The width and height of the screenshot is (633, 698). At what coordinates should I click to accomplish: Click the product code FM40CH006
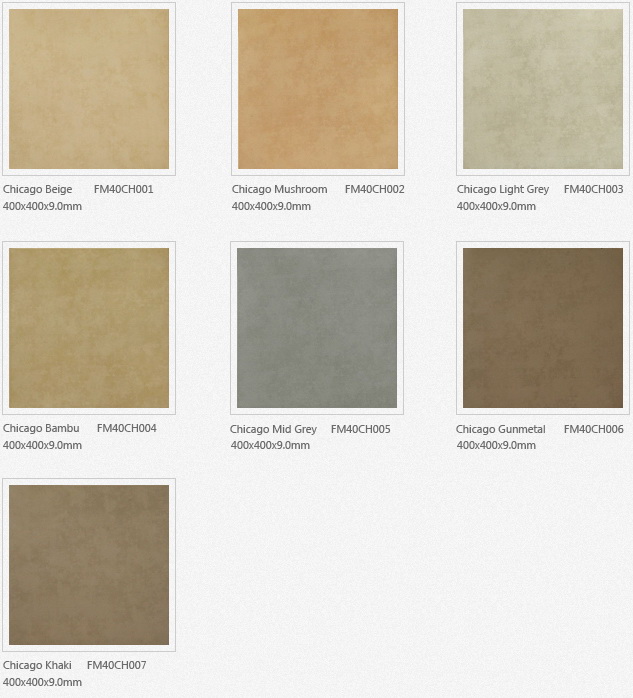pyautogui.click(x=593, y=429)
